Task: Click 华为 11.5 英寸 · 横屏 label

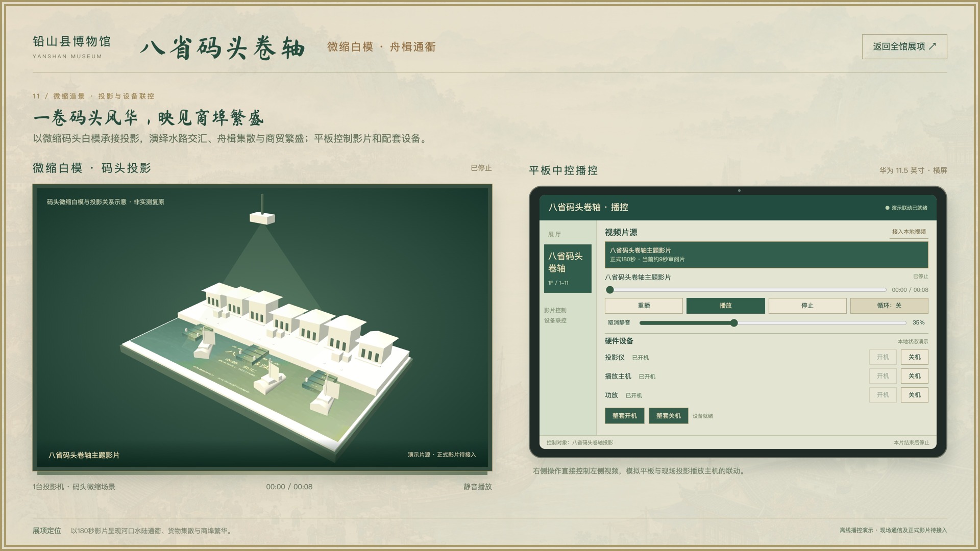Action: coord(913,170)
